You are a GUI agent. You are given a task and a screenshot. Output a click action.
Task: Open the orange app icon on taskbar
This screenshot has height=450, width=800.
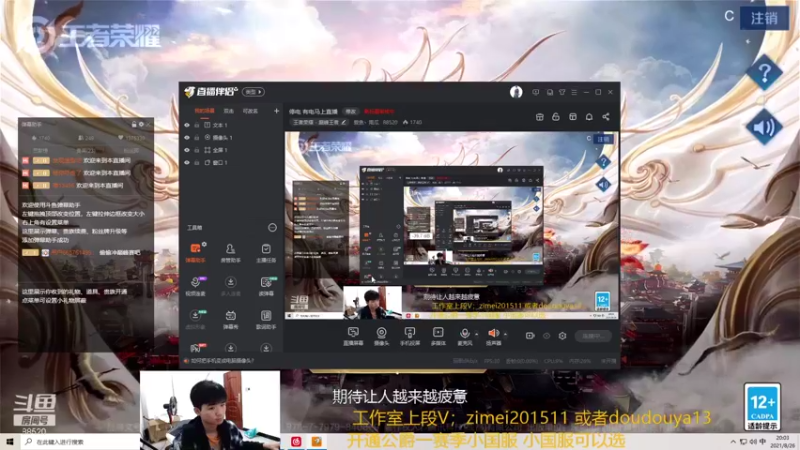point(316,442)
